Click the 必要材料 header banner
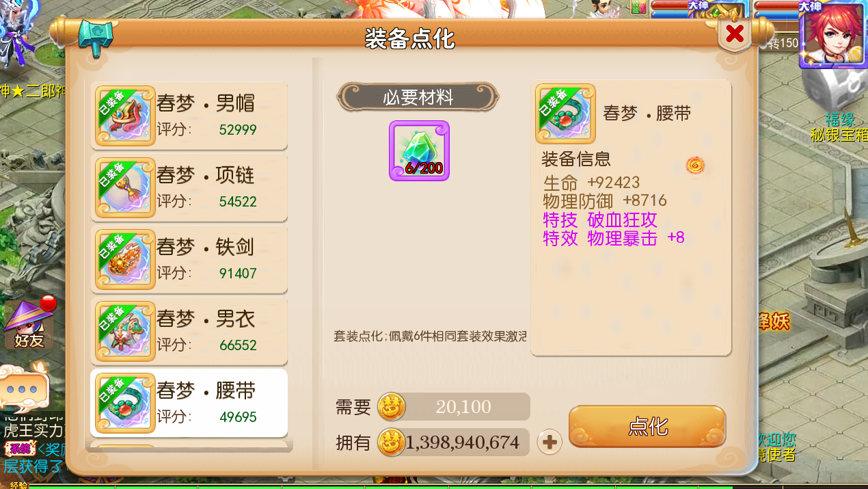Screen dimensions: 868x489 [x=418, y=97]
